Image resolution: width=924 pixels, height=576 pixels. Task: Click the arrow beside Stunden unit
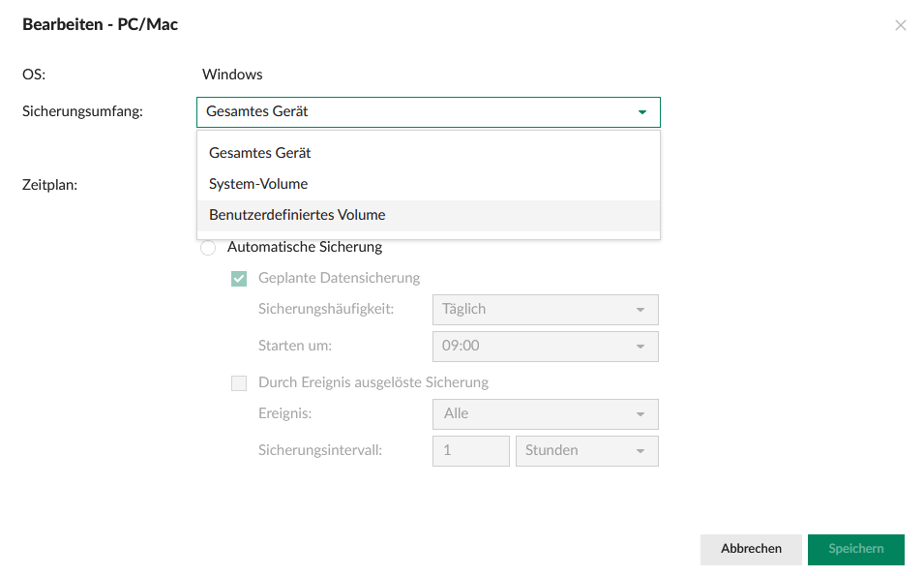[x=640, y=451]
